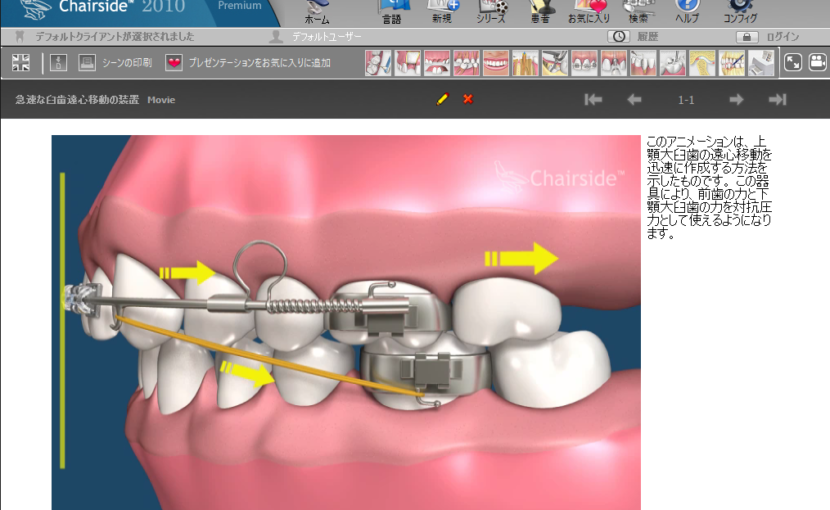This screenshot has height=510, width=830.
Task: Click the Japanese description text paragraph
Action: (x=709, y=187)
